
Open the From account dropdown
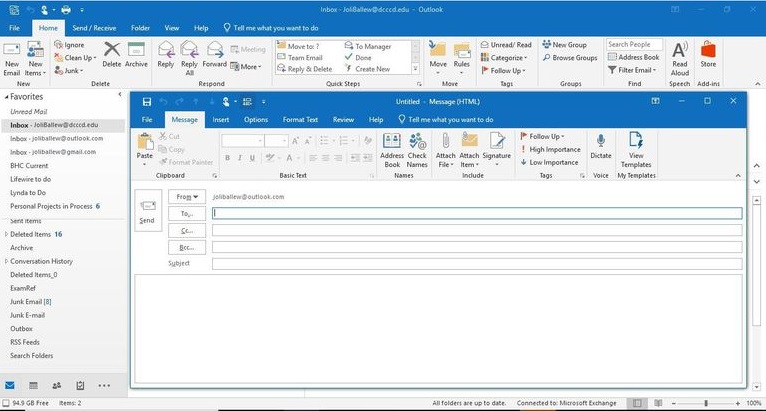click(186, 197)
